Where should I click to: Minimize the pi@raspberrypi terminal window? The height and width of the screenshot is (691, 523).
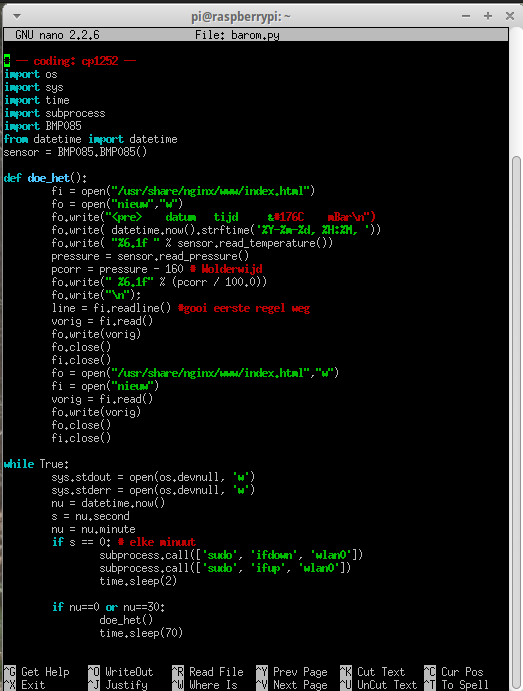click(466, 16)
